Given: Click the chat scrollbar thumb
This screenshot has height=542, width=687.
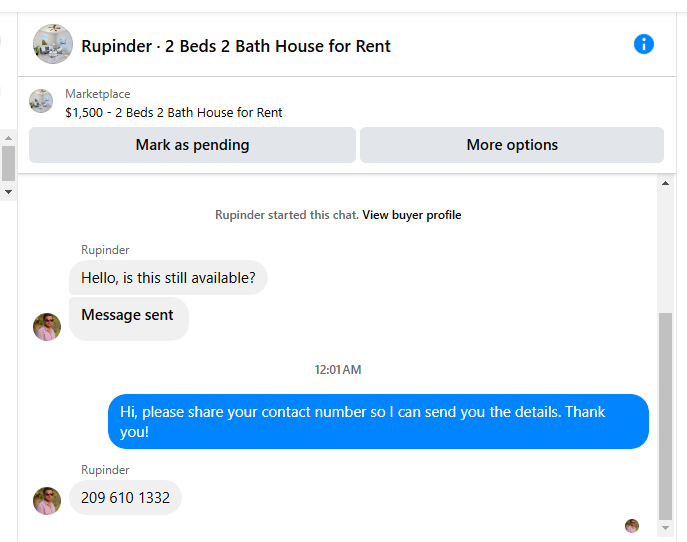Looking at the screenshot, I should tap(665, 416).
